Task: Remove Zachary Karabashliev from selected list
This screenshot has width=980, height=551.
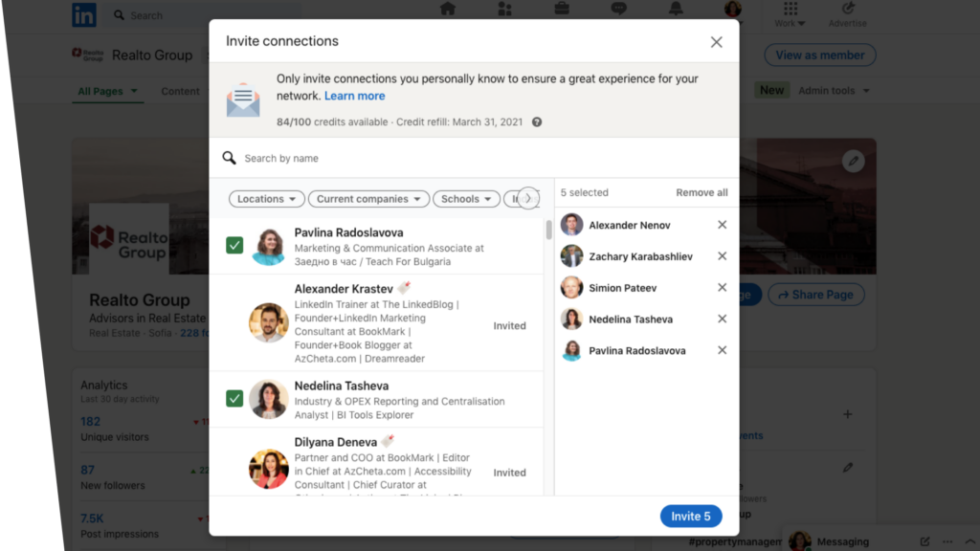Action: click(722, 256)
